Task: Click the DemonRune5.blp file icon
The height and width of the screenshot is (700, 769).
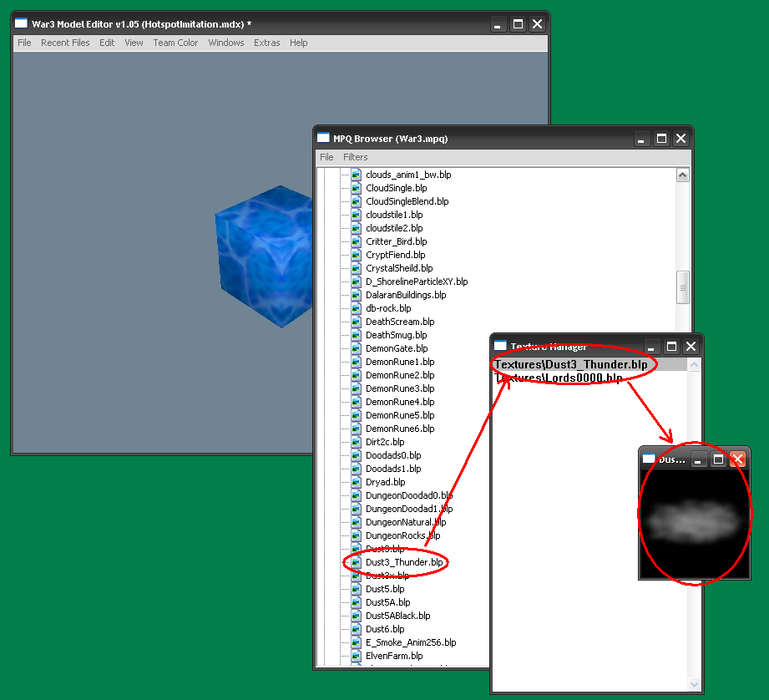Action: [x=357, y=415]
